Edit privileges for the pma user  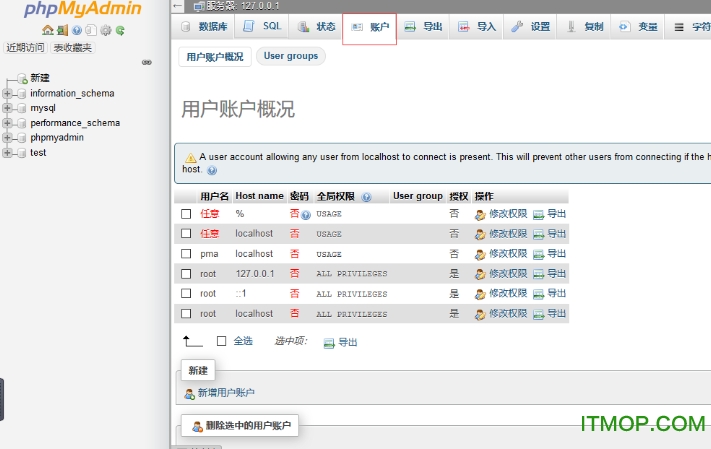(501, 254)
